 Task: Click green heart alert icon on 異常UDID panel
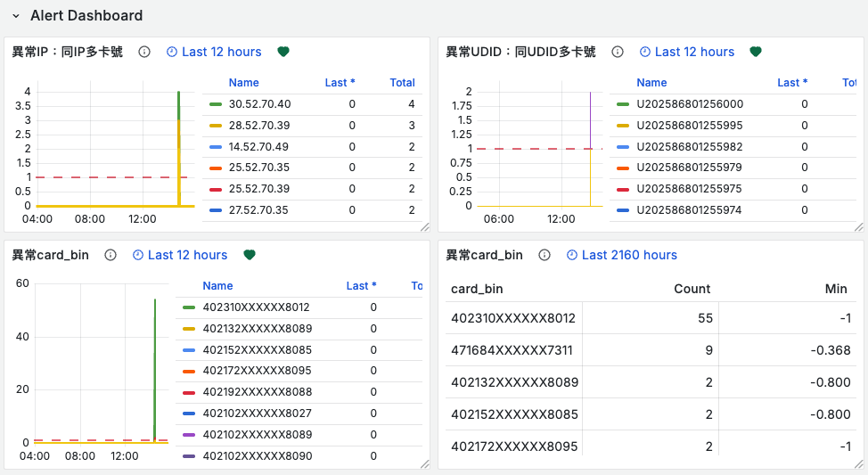click(x=755, y=52)
